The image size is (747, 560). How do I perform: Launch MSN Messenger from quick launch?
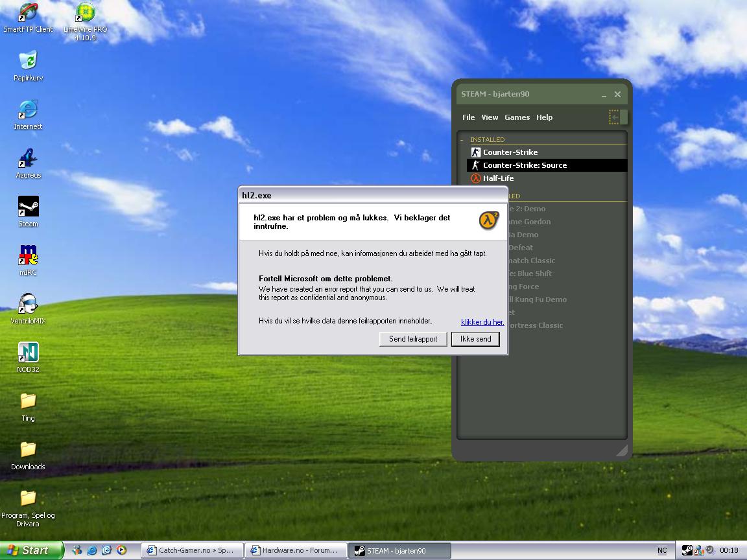coord(77,550)
